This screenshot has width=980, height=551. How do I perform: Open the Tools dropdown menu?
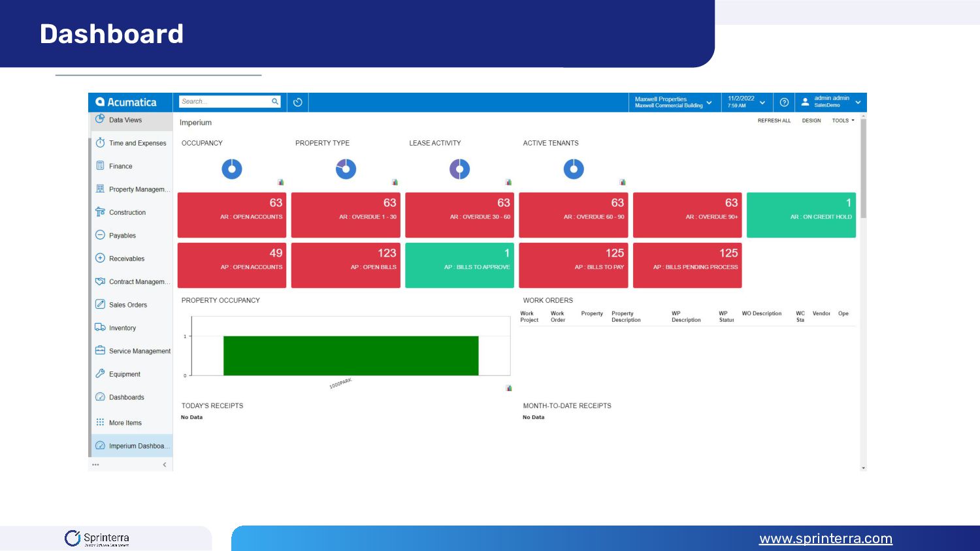(x=843, y=121)
